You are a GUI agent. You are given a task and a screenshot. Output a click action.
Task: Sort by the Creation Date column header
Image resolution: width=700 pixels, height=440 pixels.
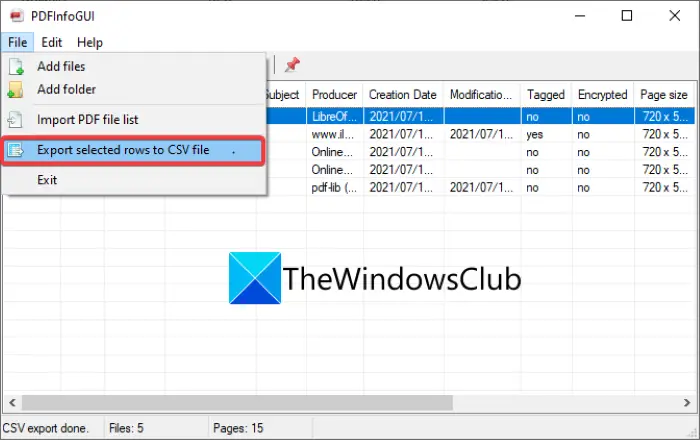(403, 95)
